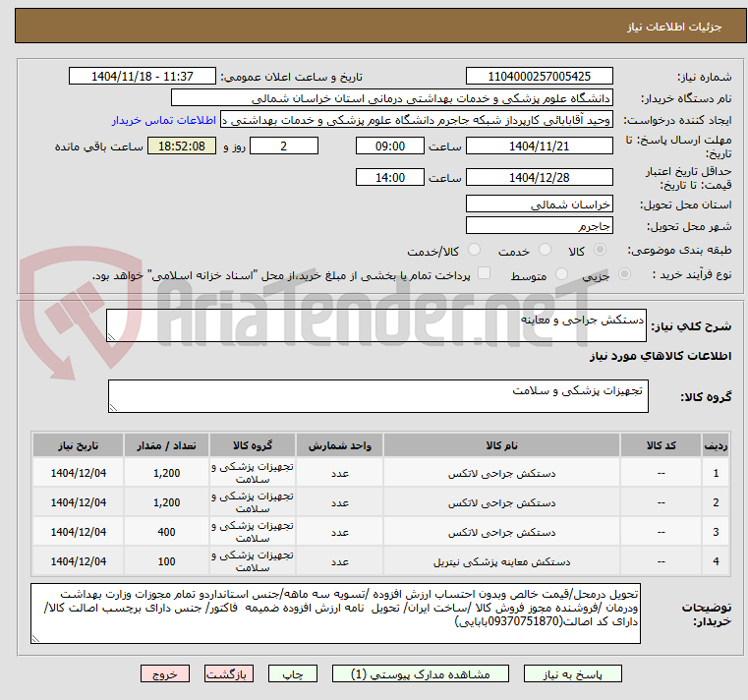Click the price validity time 14:00
This screenshot has width=748, height=700.
390,178
